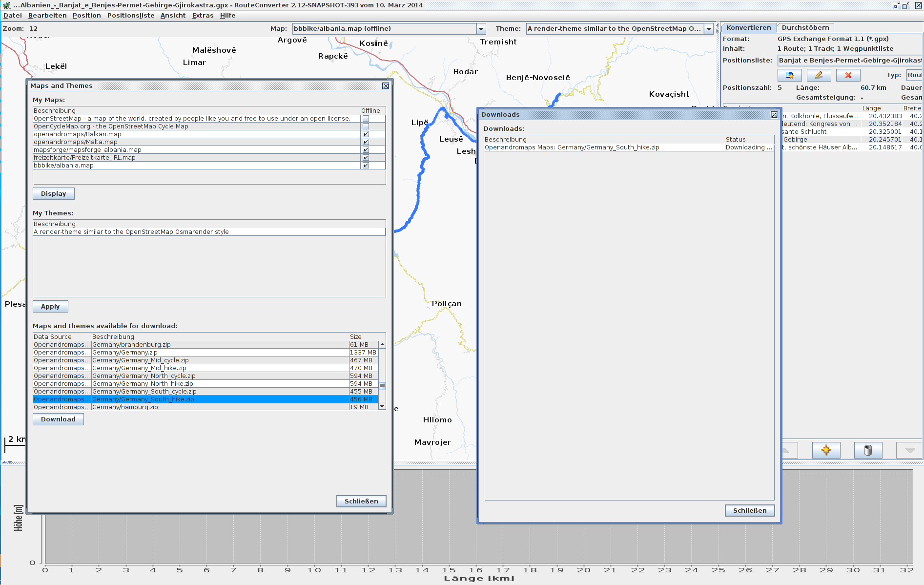Image resolution: width=924 pixels, height=585 pixels.
Task: Switch to the Durchstöbern tab
Action: [x=805, y=28]
